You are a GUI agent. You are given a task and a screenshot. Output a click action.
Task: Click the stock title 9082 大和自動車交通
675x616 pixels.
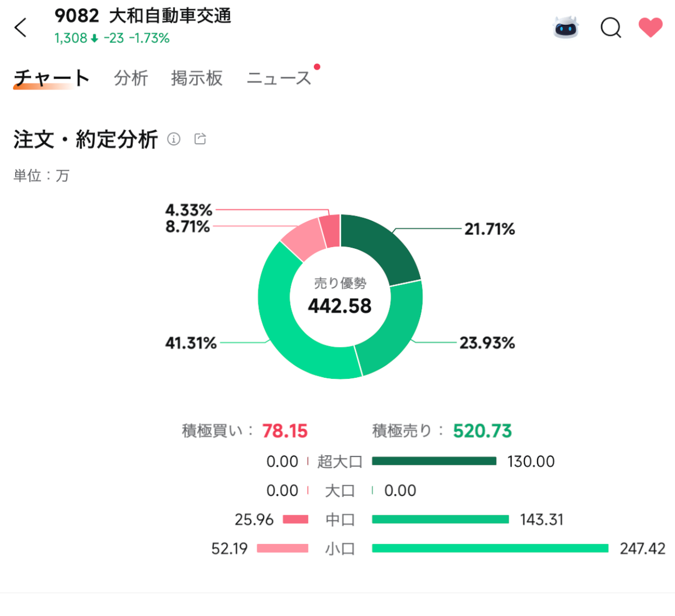[x=143, y=16]
